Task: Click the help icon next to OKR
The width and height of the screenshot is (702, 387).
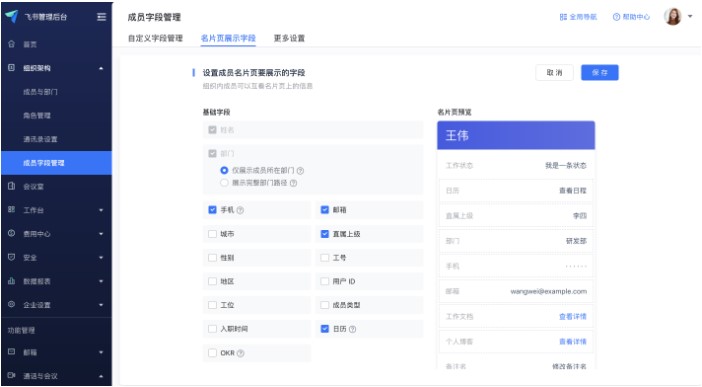Action: [240, 353]
